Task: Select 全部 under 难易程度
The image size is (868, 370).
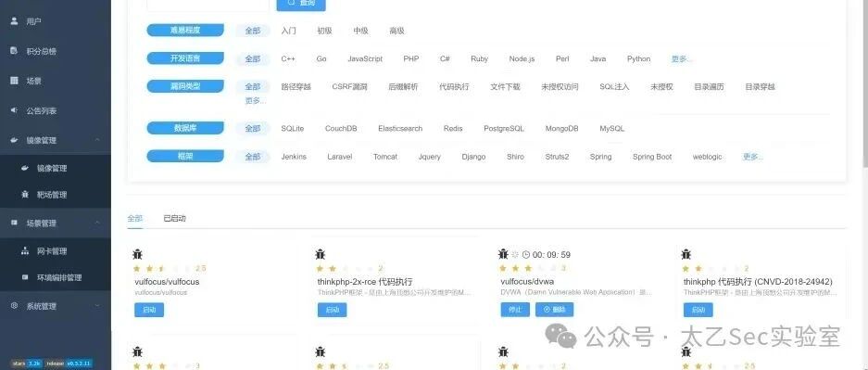Action: point(253,31)
